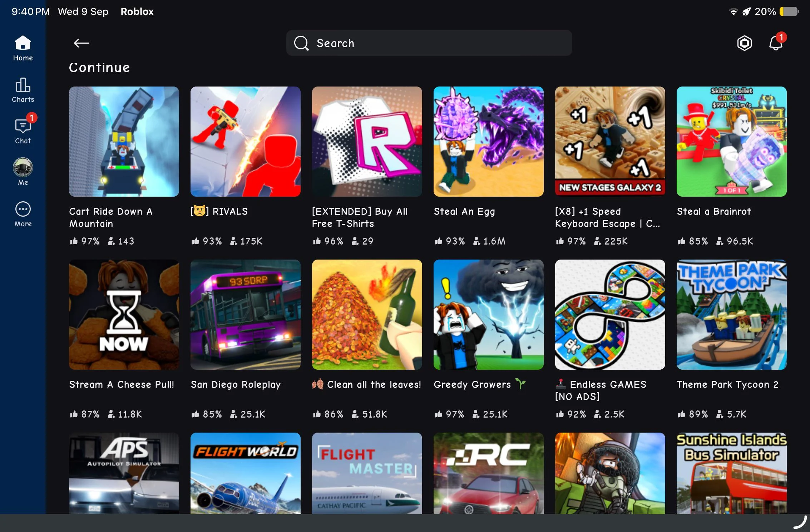Open Endless GAMES [NO ADS] thumbnail

[x=610, y=315]
